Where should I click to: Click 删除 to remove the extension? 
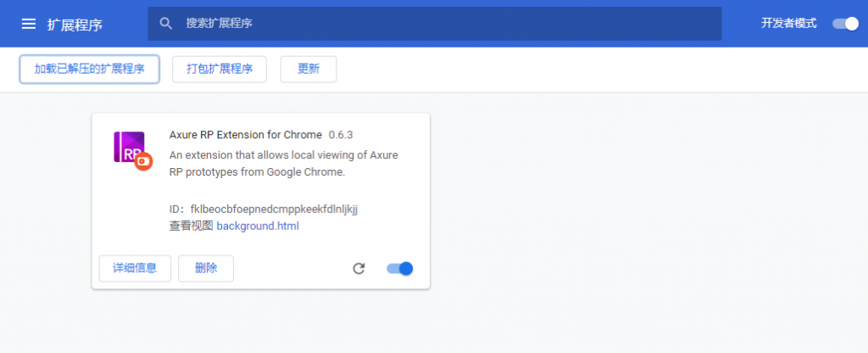[x=206, y=269]
